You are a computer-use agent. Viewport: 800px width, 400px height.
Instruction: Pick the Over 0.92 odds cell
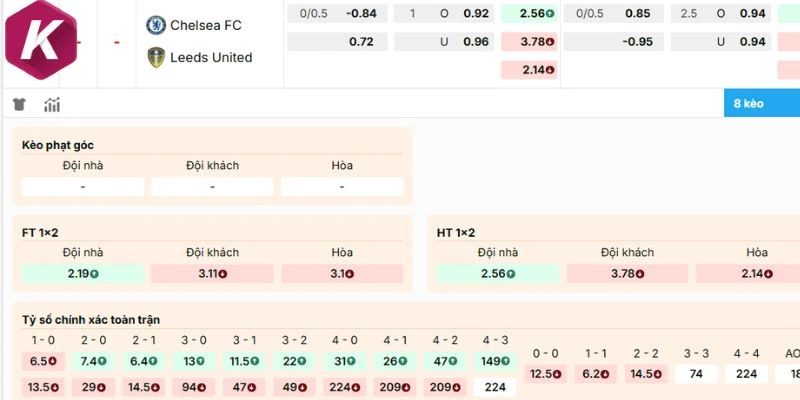(x=477, y=14)
